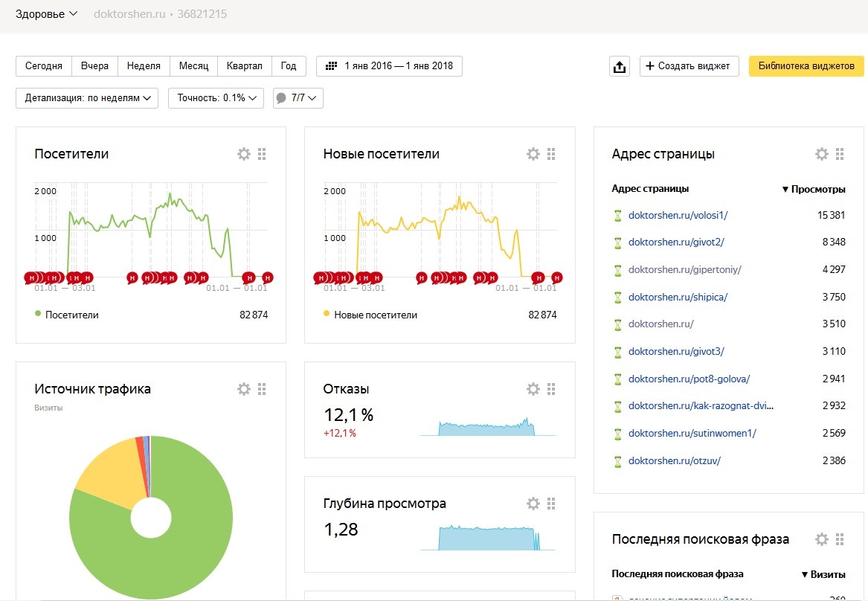Click drag handle of Отказы widget
The width and height of the screenshot is (868, 601).
[x=551, y=389]
